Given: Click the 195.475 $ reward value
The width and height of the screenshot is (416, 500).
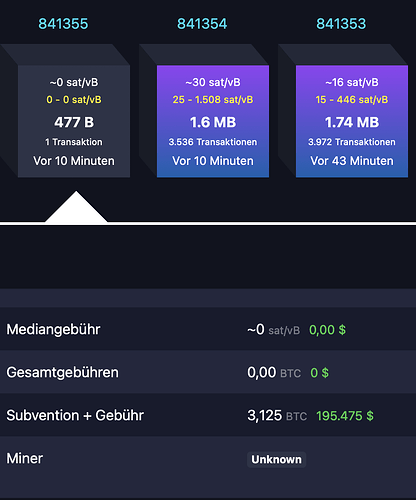Looking at the screenshot, I should [345, 416].
